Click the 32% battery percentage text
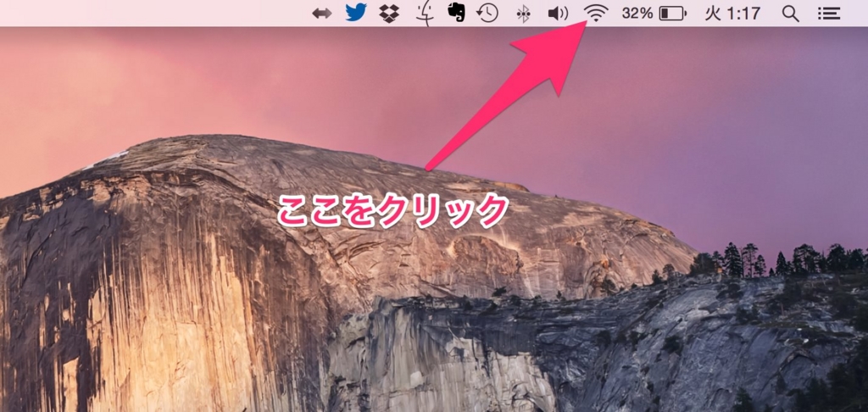 637,14
